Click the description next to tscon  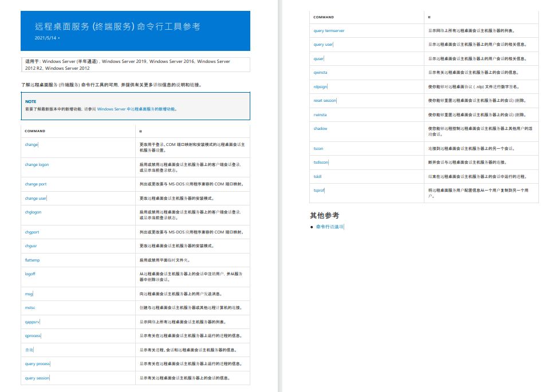point(472,149)
